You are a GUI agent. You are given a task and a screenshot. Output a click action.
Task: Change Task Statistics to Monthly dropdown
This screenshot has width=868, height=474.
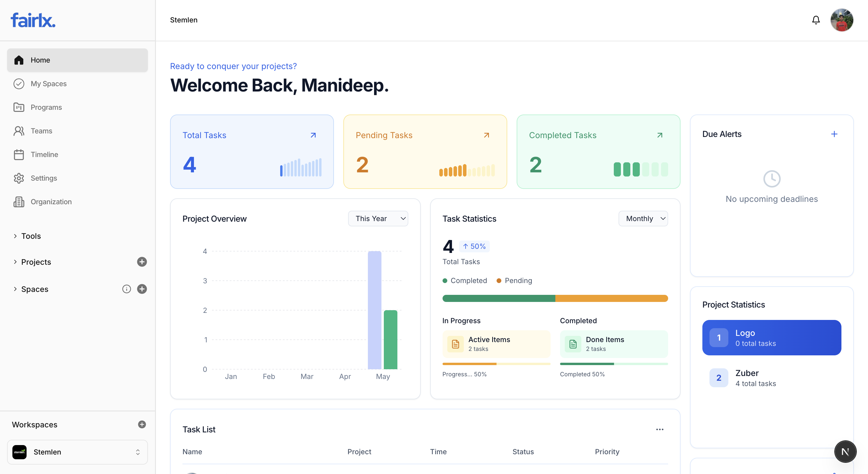tap(643, 218)
